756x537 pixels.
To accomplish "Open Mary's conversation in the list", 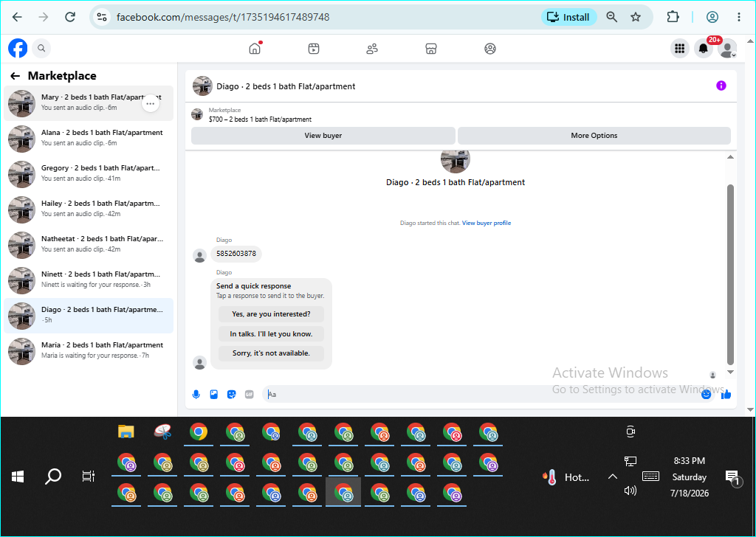I will point(89,103).
